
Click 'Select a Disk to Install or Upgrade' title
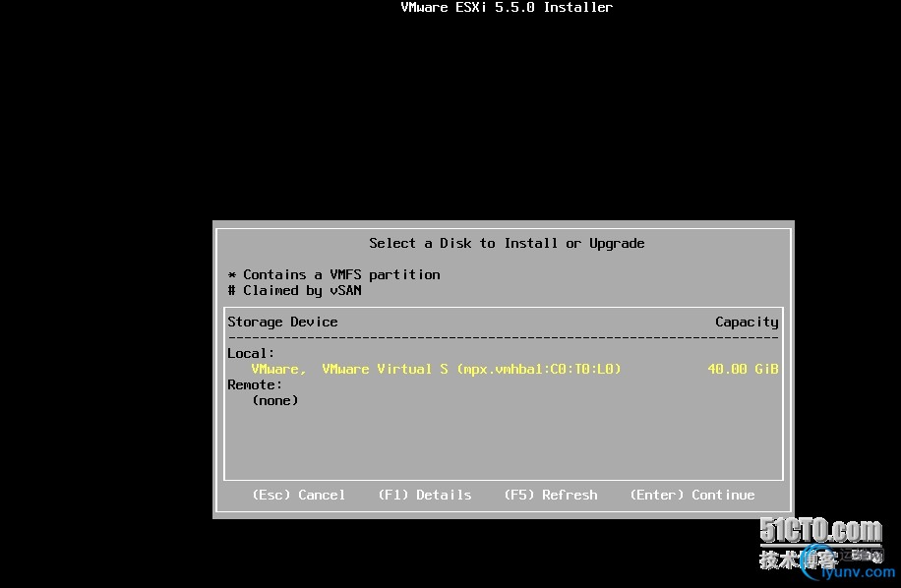click(507, 244)
